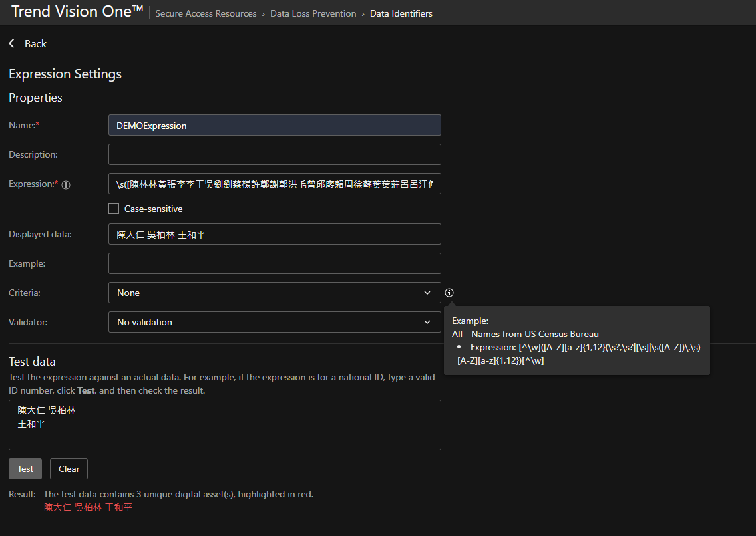Open the Criteria dropdown showing None
The width and height of the screenshot is (756, 536).
pyautogui.click(x=274, y=293)
